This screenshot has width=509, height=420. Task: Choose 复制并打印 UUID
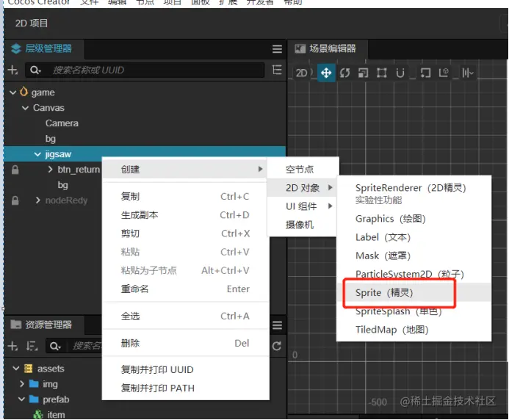point(185,369)
